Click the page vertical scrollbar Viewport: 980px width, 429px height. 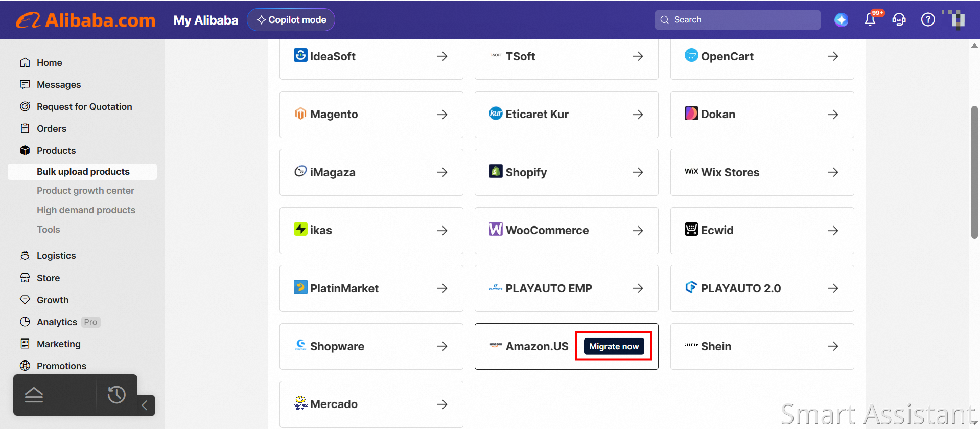tap(974, 172)
